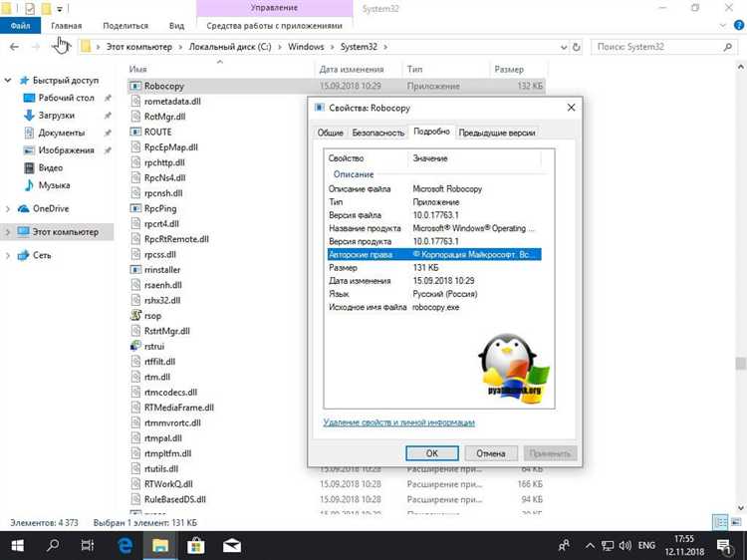Image resolution: width=747 pixels, height=560 pixels.
Task: Switch to the Общие tab in Properties
Action: click(330, 133)
